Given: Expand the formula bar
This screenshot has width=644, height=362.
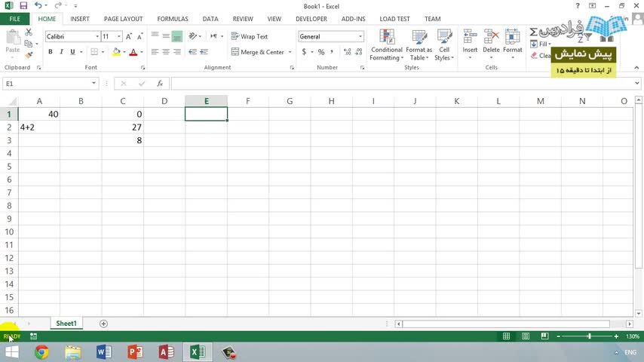Looking at the screenshot, I should 637,84.
